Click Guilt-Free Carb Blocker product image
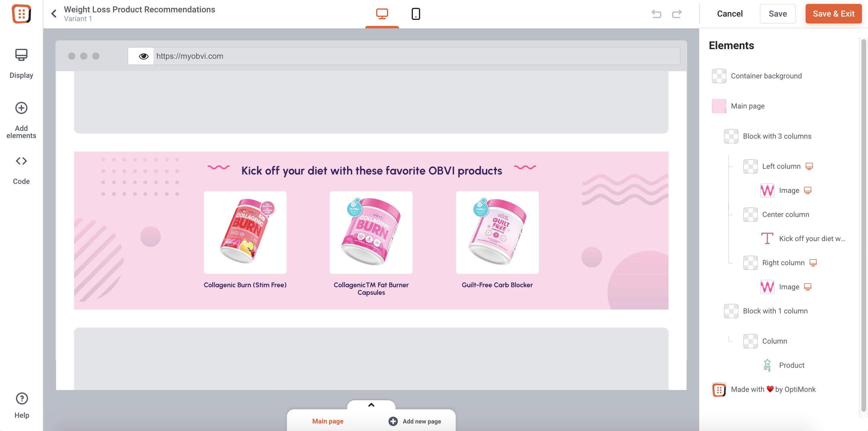 [497, 232]
